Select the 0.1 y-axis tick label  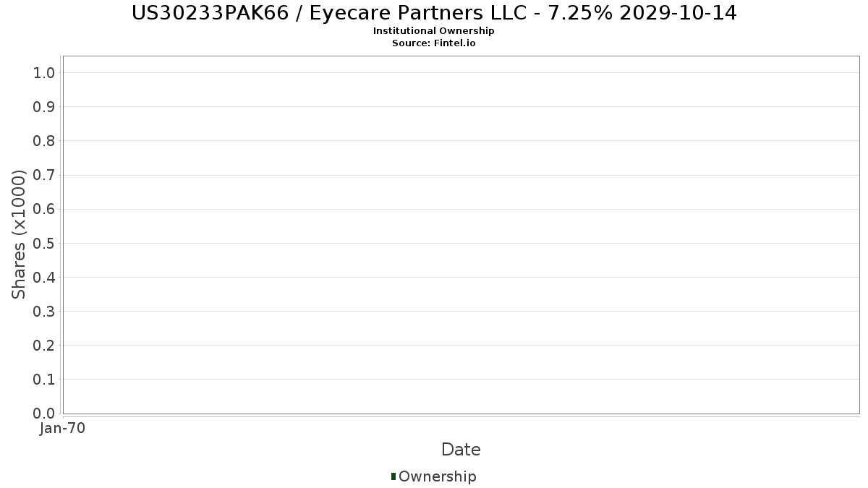point(44,379)
